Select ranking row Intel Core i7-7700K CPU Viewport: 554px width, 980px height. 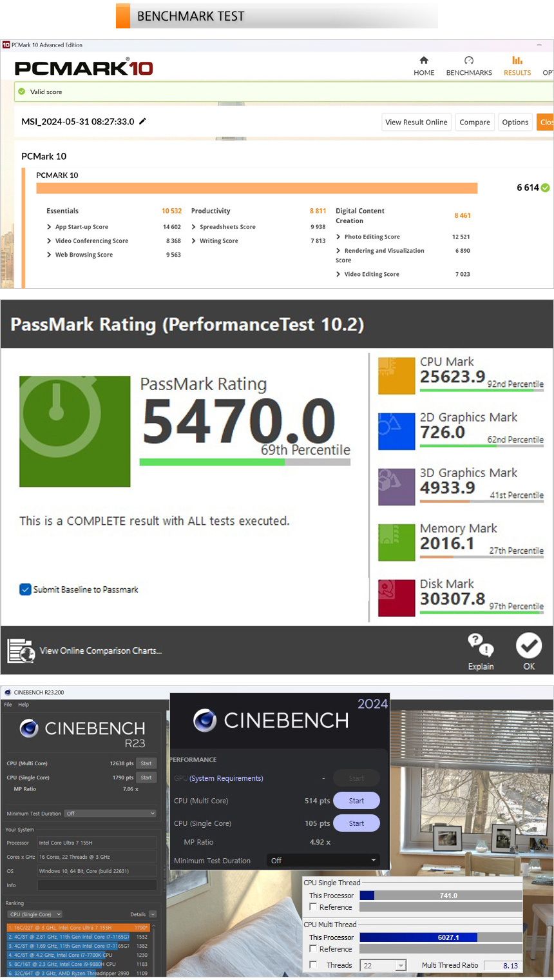[x=78, y=955]
